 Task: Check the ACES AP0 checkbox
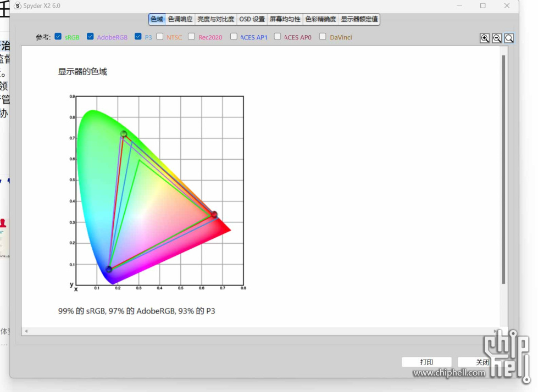(278, 37)
